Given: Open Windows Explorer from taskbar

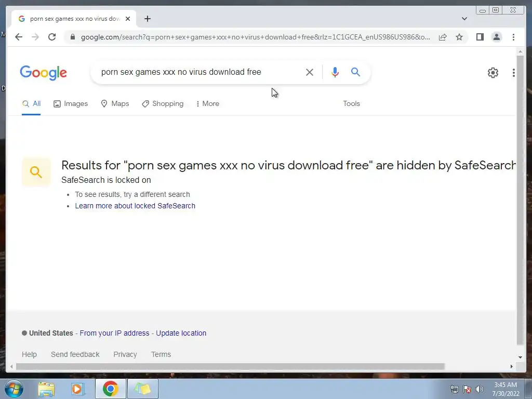Looking at the screenshot, I should tap(46, 389).
